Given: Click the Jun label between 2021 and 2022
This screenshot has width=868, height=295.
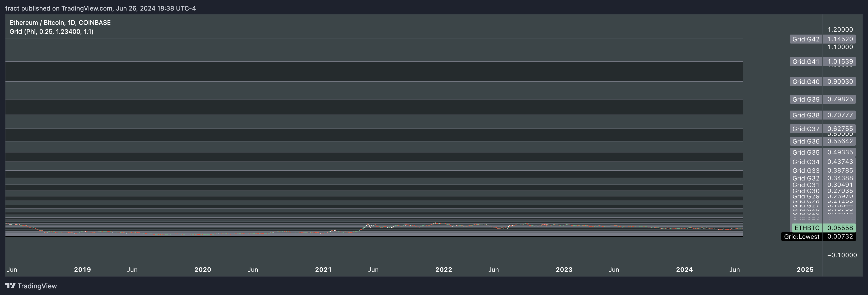Looking at the screenshot, I should coord(373,269).
